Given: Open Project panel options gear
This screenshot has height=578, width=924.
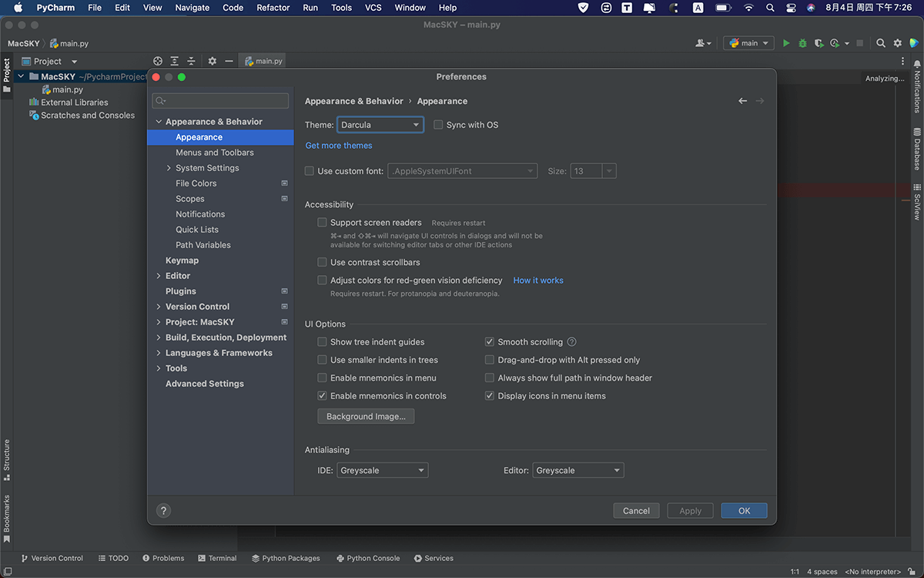Looking at the screenshot, I should [x=212, y=61].
